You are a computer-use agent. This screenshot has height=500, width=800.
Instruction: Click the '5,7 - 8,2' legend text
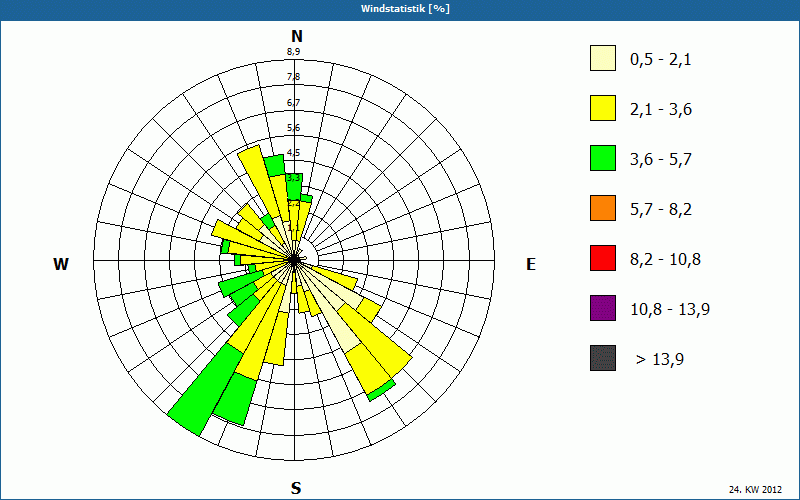661,210
